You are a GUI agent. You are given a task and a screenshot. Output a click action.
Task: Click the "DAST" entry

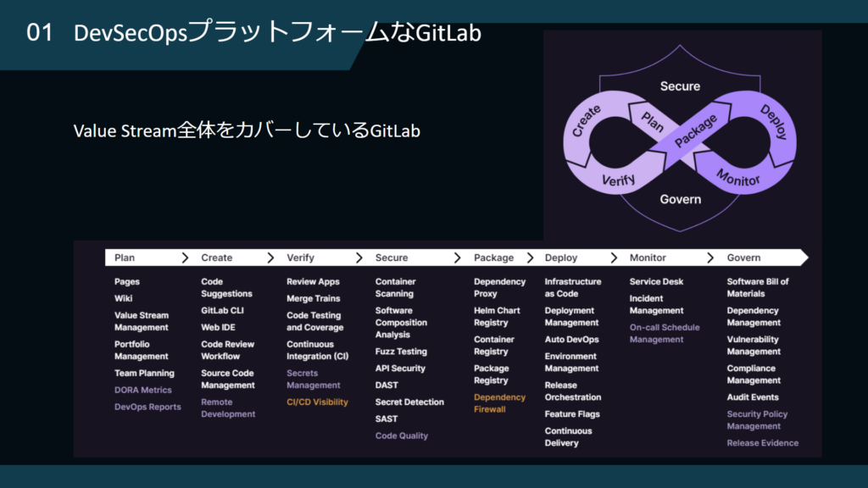pyautogui.click(x=387, y=385)
